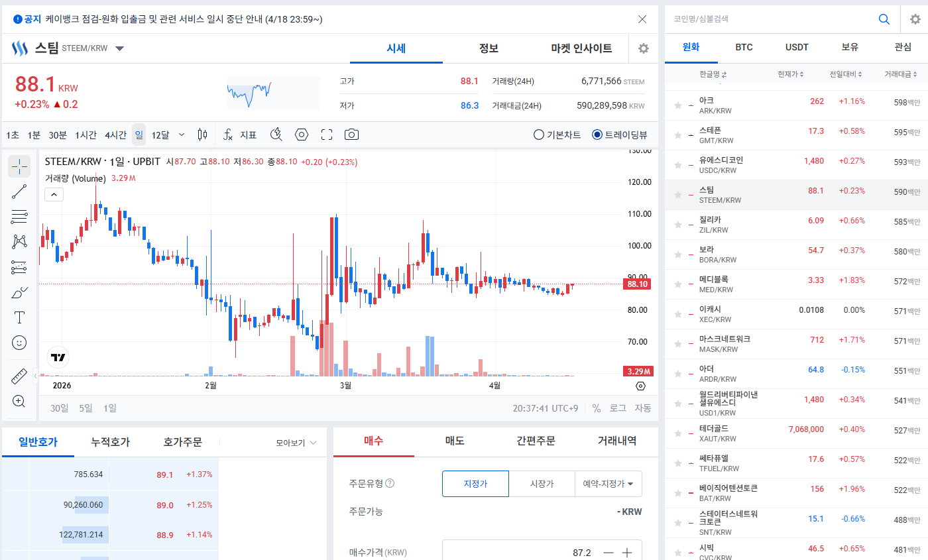Select the 4시간 timeframe button
The width and height of the screenshot is (928, 560).
point(115,135)
